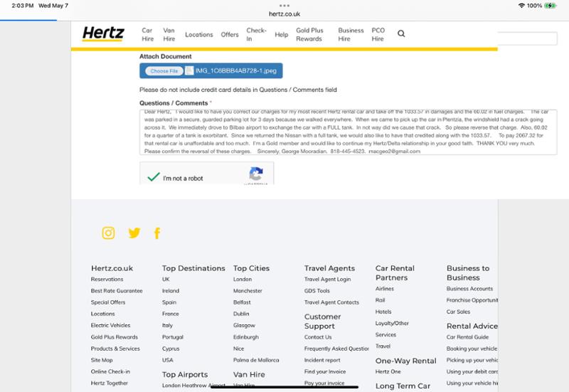Open the Van Hire menu
Screen dimensions: 569x392
pos(169,34)
